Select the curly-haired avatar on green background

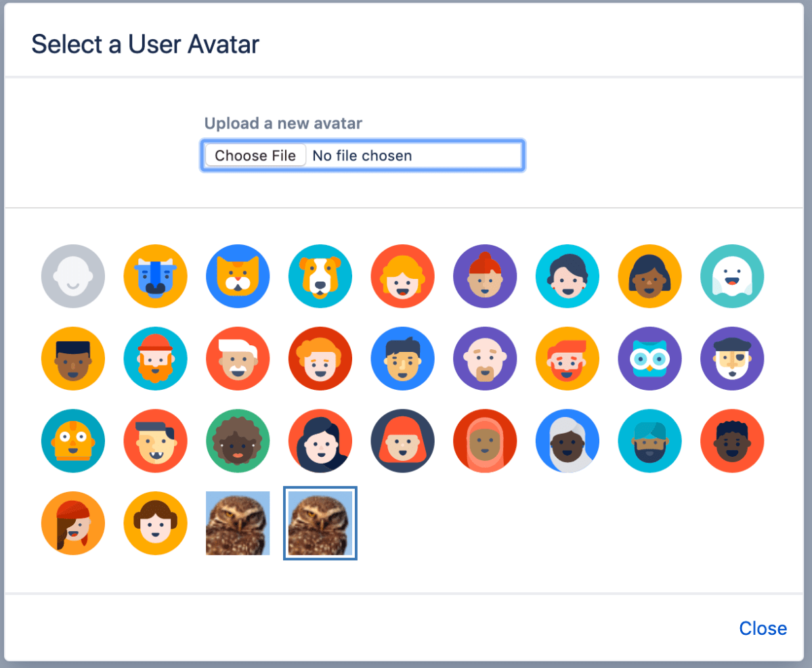238,441
